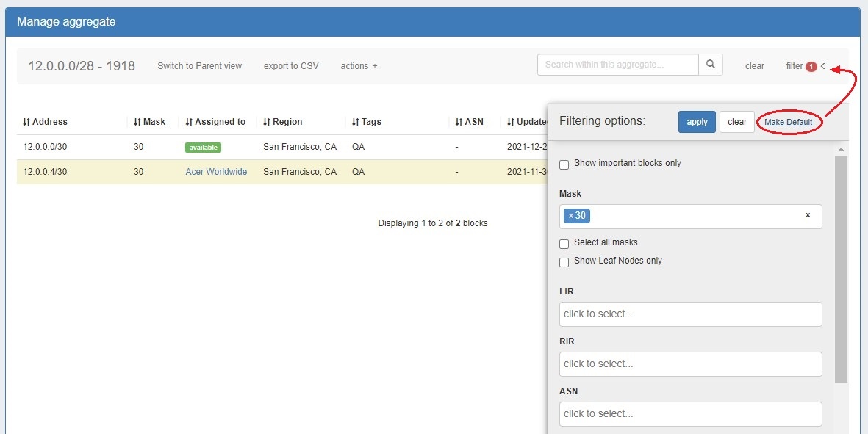868x434 pixels.
Task: Open the ASN filter dropdown
Action: click(690, 414)
